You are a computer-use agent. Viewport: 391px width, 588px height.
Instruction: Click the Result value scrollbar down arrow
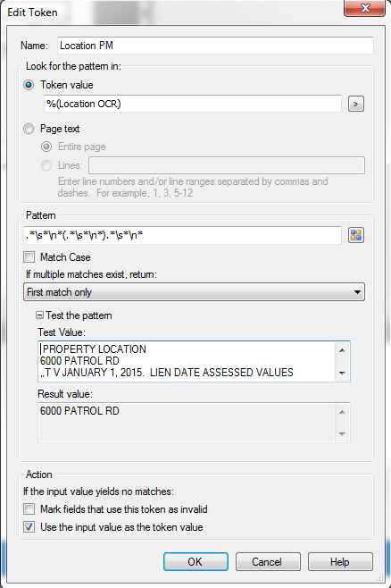coord(342,434)
